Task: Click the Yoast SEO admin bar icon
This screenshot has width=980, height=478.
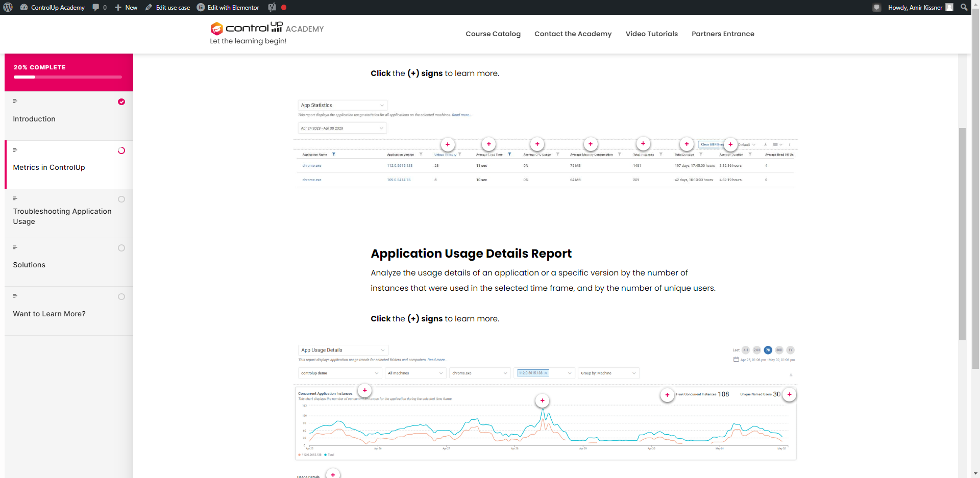Action: pos(272,7)
